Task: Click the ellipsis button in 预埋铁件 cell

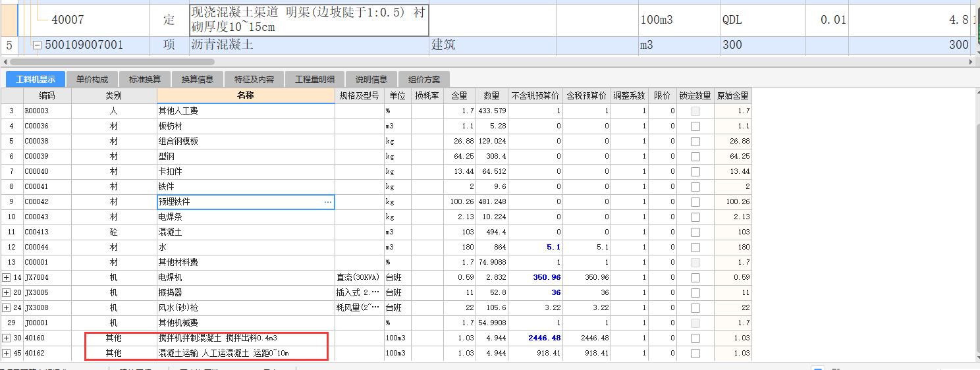Action: pyautogui.click(x=328, y=202)
